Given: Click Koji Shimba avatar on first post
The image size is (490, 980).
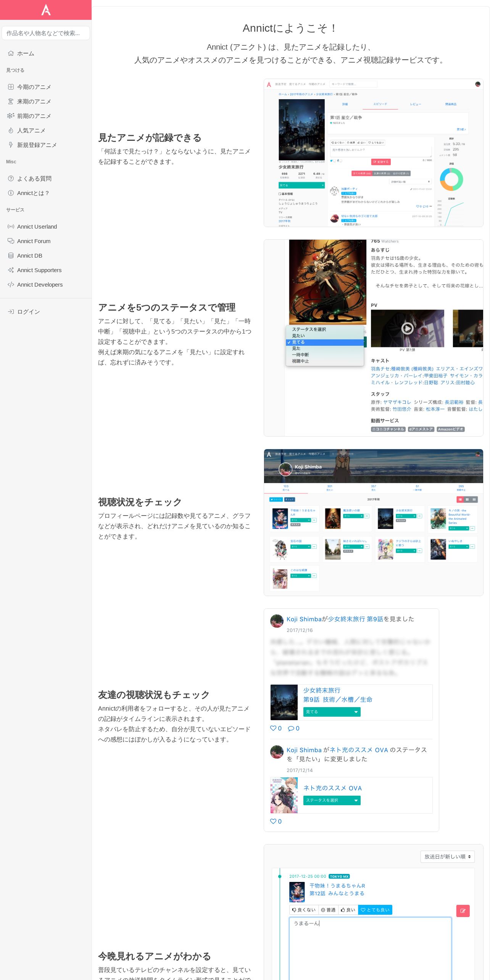Looking at the screenshot, I should pos(277,621).
